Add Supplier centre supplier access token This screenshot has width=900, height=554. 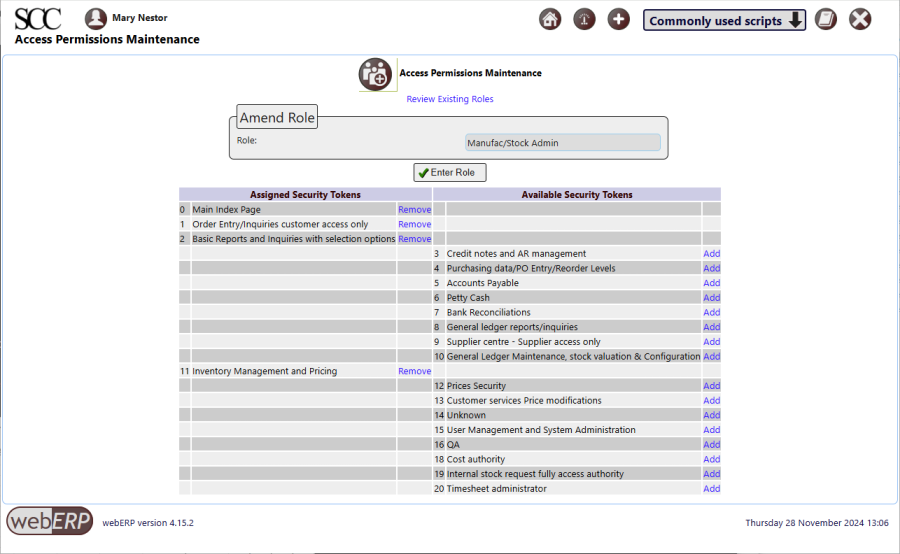tap(712, 342)
